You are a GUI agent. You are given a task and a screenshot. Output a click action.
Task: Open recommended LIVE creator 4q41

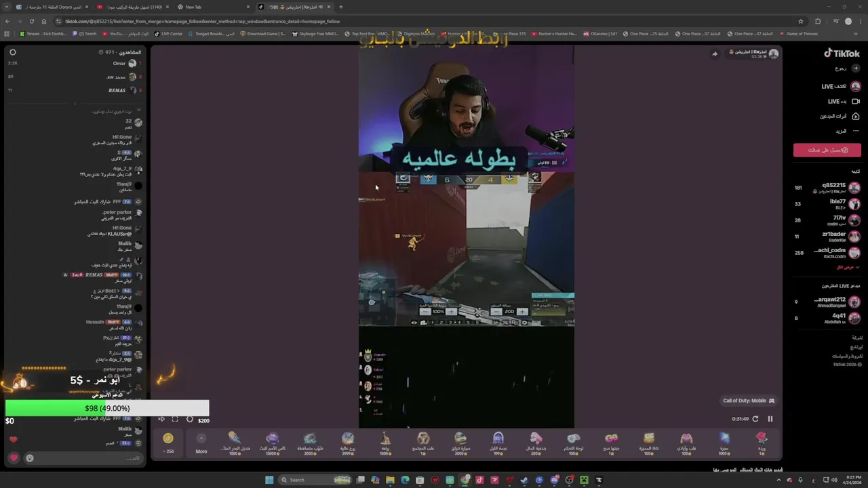[827, 318]
